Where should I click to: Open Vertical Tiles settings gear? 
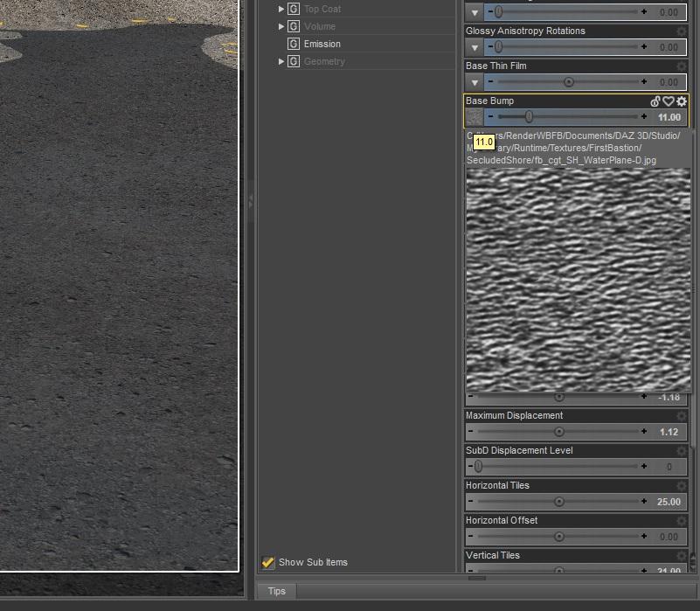coord(682,556)
